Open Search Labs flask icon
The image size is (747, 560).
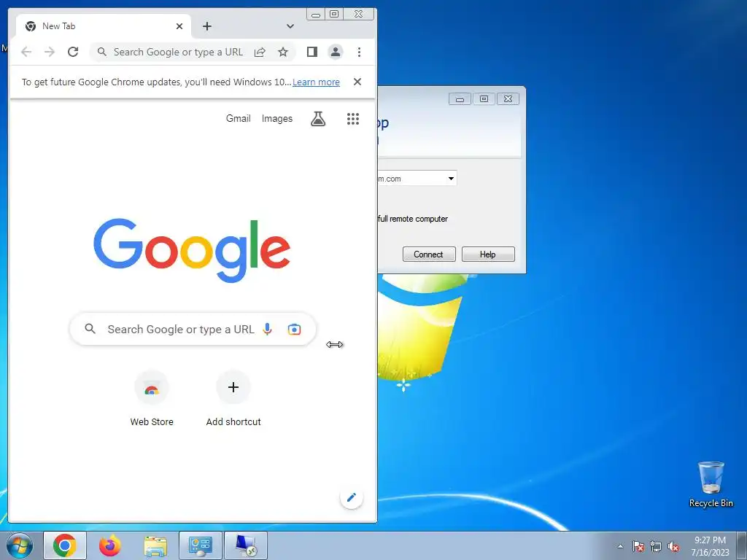(x=318, y=119)
